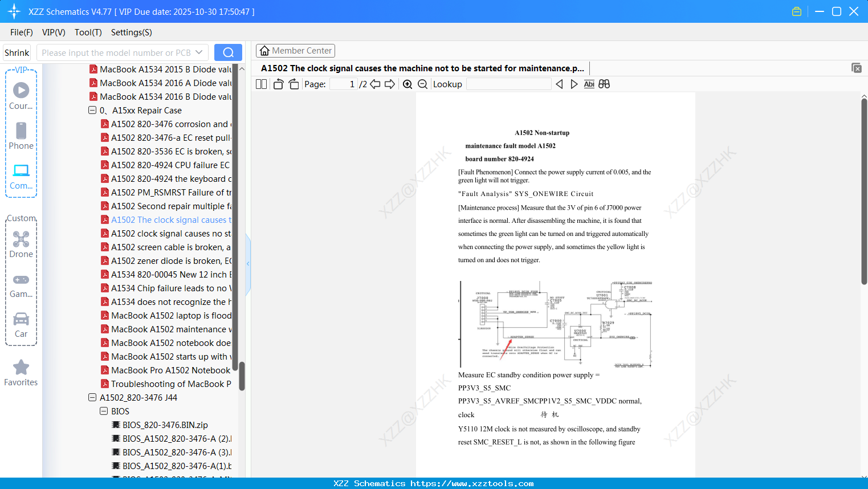
Task: Open A1534 820-00045 New 12 inch document
Action: (x=166, y=275)
